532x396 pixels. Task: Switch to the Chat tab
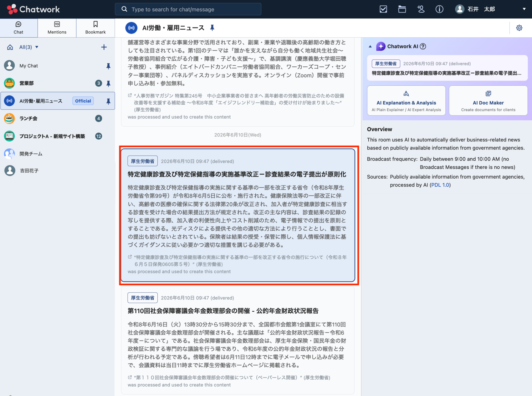(x=19, y=28)
